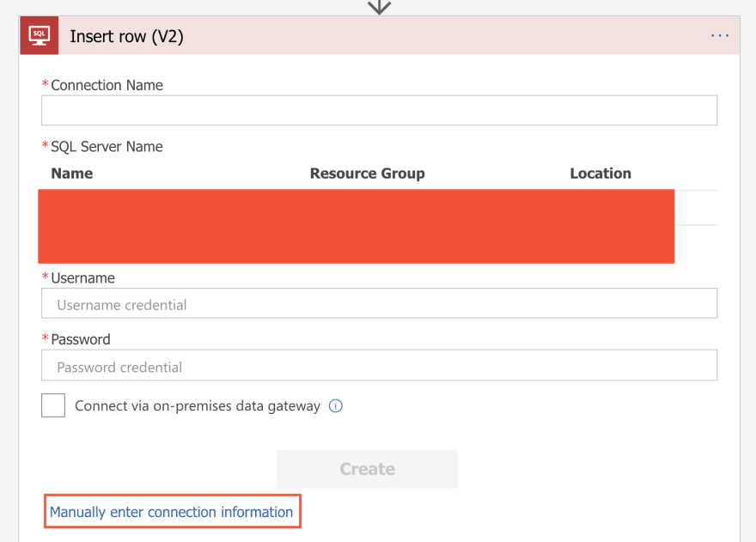Focus the Connection Name input field

point(379,111)
